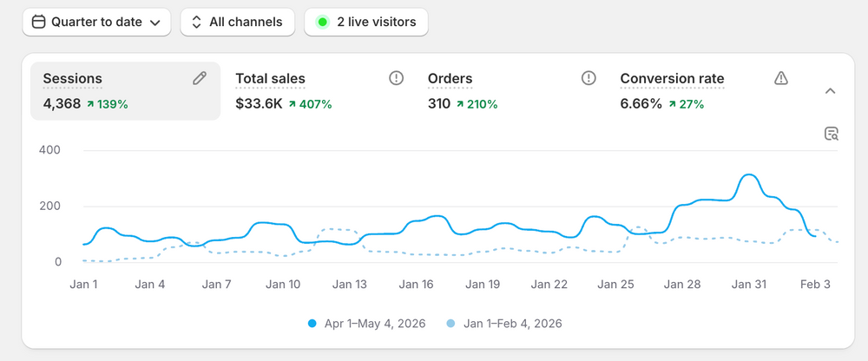The height and width of the screenshot is (361, 868).
Task: Click the green live visitors dot
Action: pyautogui.click(x=322, y=23)
